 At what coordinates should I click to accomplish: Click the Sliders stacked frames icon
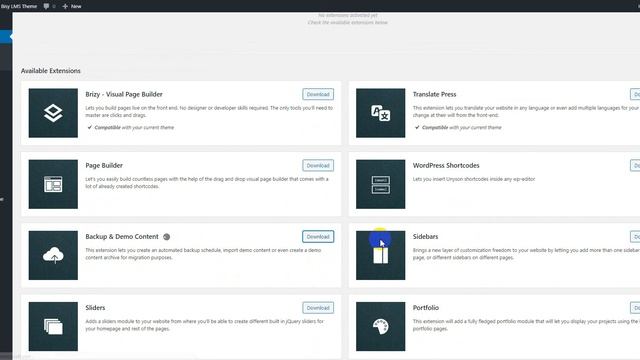pos(53,327)
